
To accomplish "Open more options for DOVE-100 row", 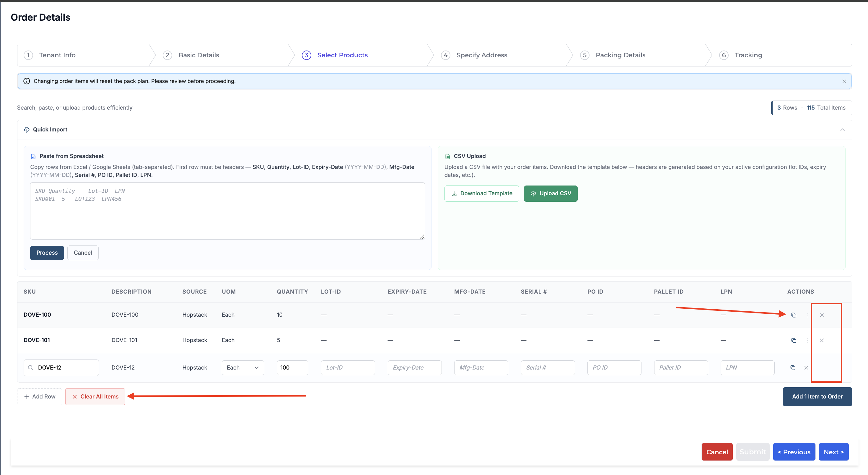I will pyautogui.click(x=808, y=315).
